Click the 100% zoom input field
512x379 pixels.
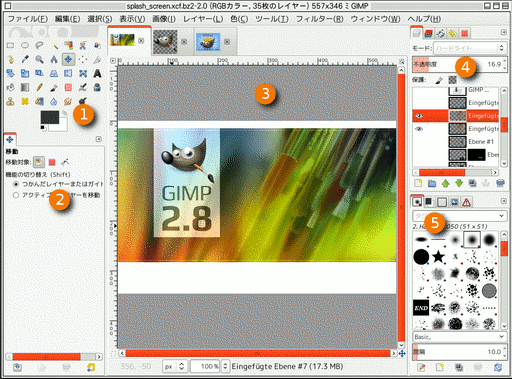[205, 366]
